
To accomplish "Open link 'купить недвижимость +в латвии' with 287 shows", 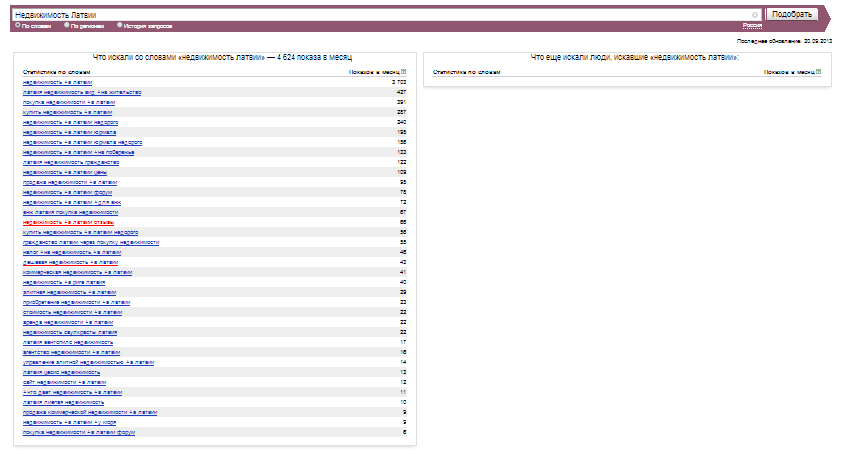I will pos(67,112).
